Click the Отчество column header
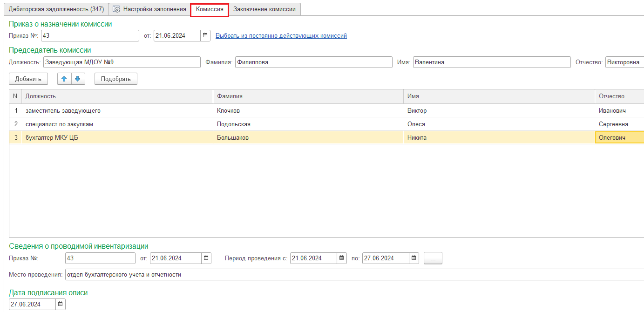Image resolution: width=644 pixels, height=312 pixels. (619, 96)
